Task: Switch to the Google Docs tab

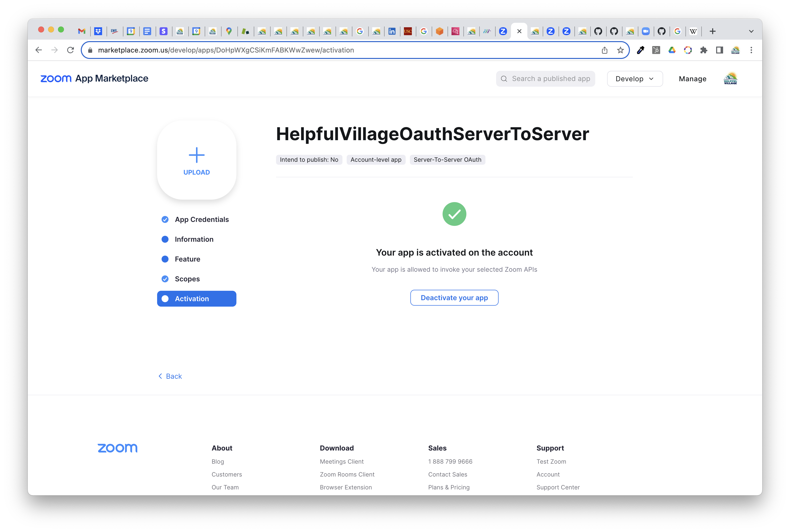Action: pyautogui.click(x=147, y=31)
